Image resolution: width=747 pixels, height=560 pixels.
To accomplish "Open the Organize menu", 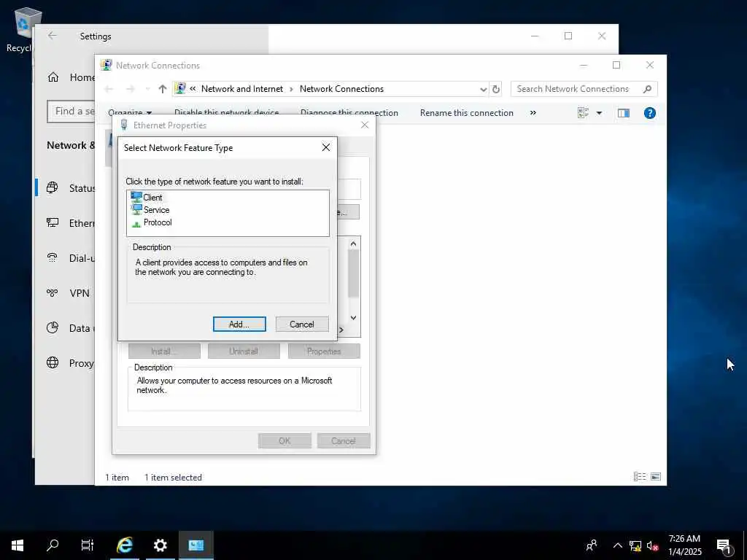I will (x=130, y=113).
